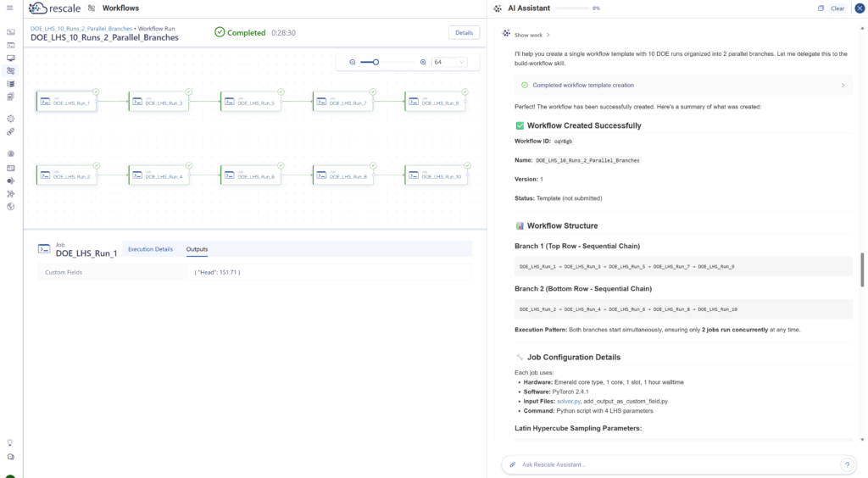The height and width of the screenshot is (478, 868).
Task: Click the 0:28:30 elapsed time text
Action: click(x=283, y=33)
